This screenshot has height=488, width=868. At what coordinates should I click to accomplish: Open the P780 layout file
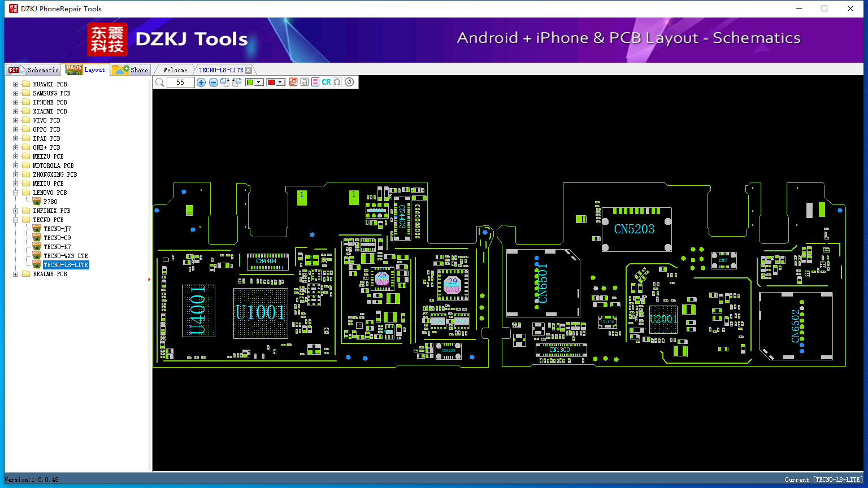50,202
